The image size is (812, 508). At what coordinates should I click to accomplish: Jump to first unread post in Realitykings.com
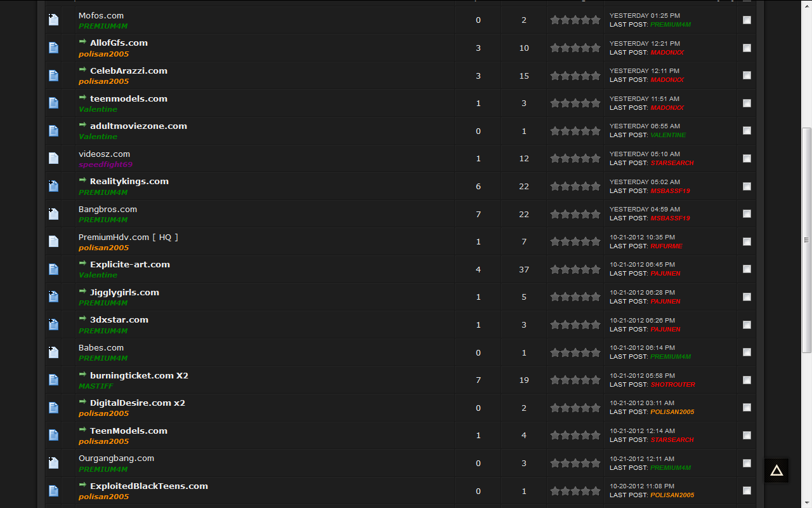coord(82,180)
